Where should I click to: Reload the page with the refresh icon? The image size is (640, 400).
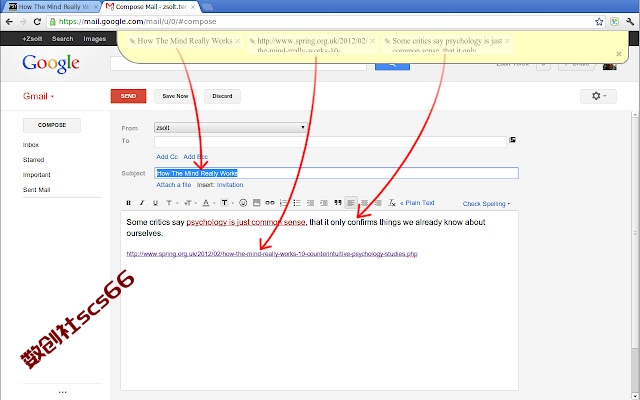coord(37,22)
